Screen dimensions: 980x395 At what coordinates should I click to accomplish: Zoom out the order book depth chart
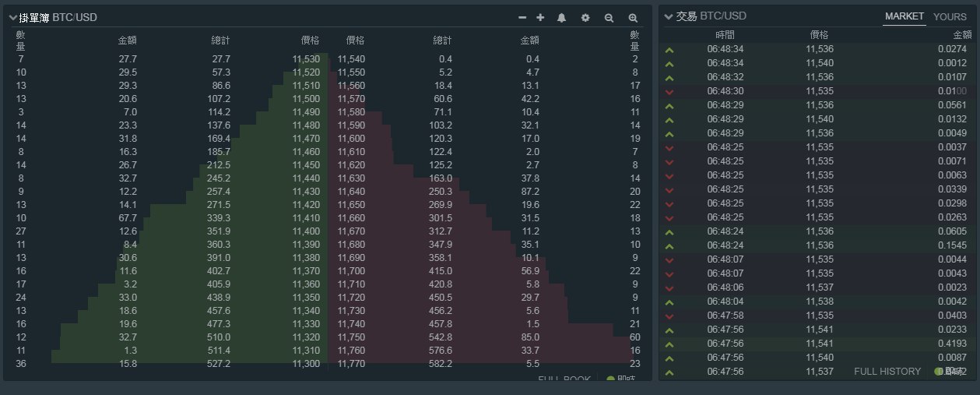point(609,17)
